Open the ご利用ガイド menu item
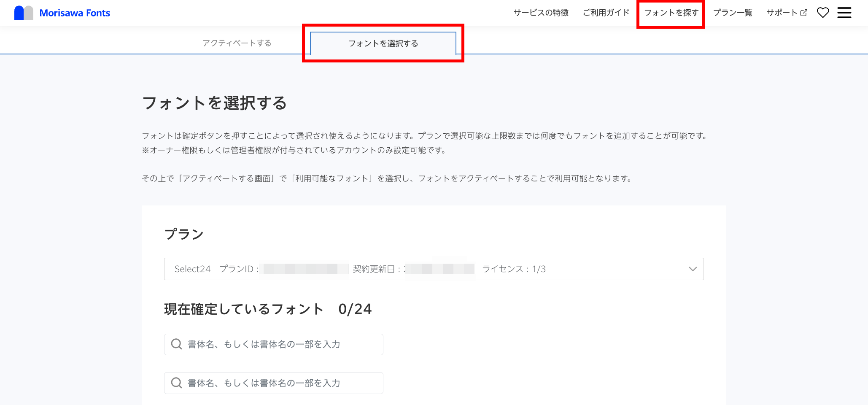 click(x=606, y=13)
